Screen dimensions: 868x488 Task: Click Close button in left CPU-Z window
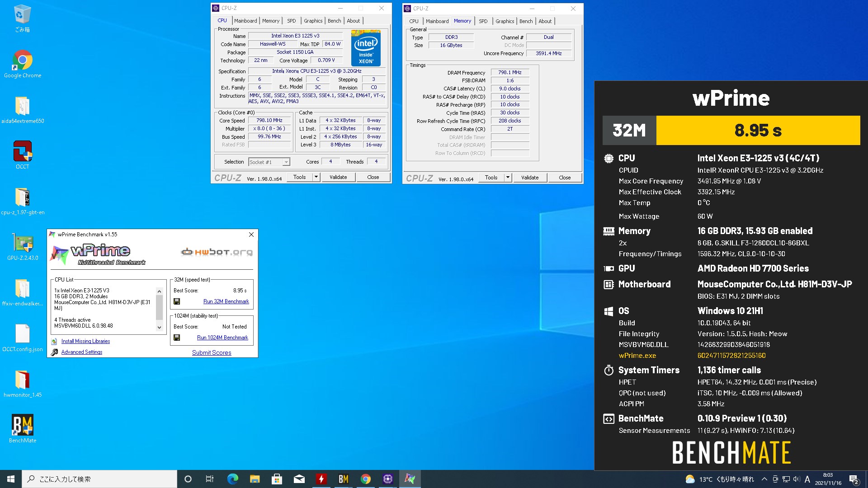coord(373,177)
